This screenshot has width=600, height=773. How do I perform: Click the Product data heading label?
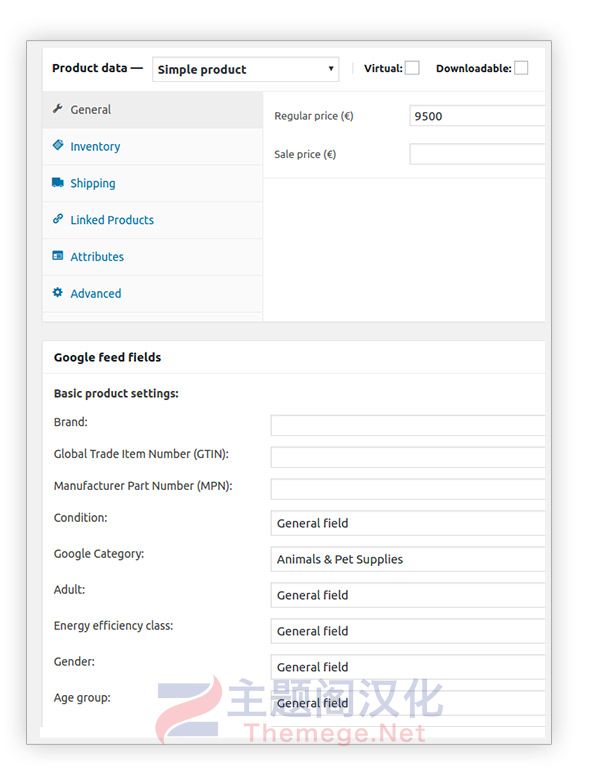point(97,68)
